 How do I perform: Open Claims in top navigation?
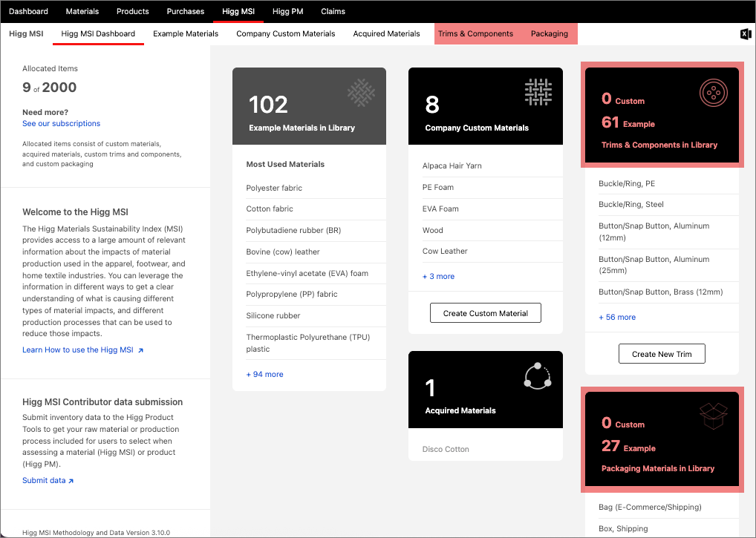click(333, 11)
